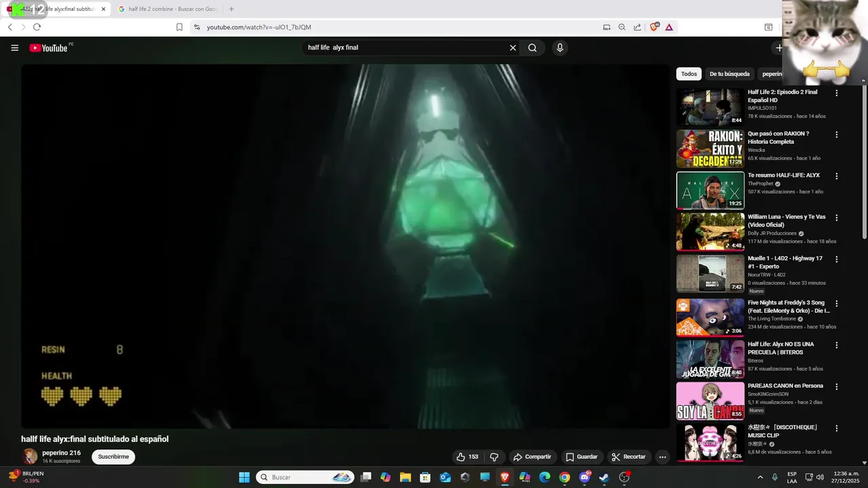
Task: Open the peperino 216 channel avatar
Action: point(30,456)
